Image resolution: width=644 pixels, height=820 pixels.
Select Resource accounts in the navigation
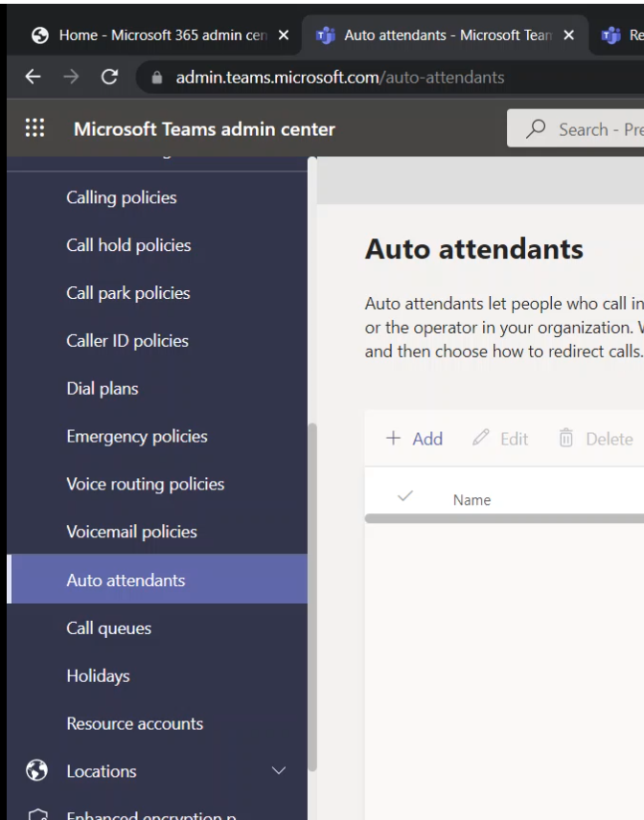(x=134, y=724)
